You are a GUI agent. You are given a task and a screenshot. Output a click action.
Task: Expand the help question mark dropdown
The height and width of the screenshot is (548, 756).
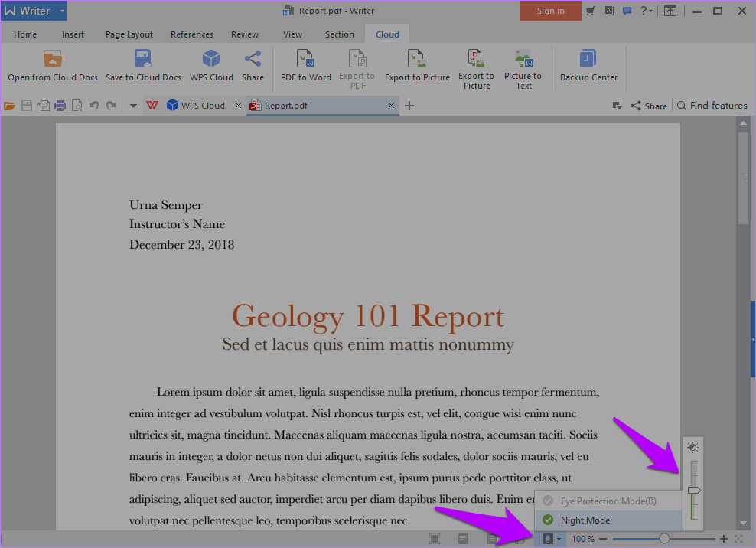[647, 11]
